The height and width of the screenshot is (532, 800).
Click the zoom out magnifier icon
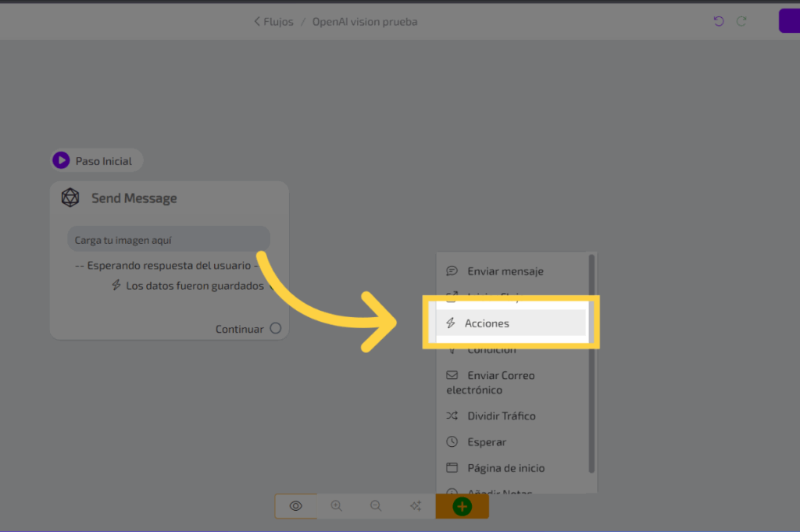376,506
